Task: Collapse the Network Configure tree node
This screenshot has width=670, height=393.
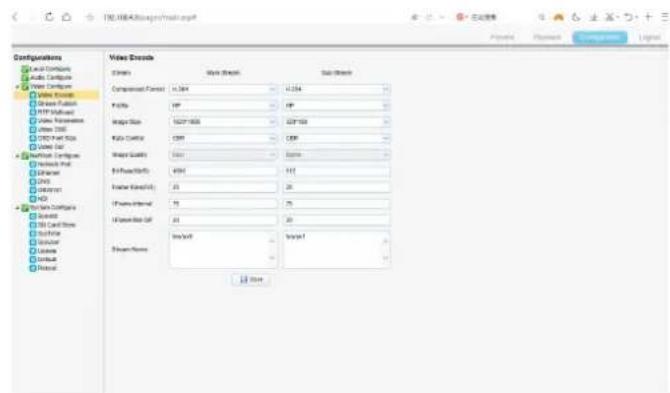Action: (x=18, y=155)
